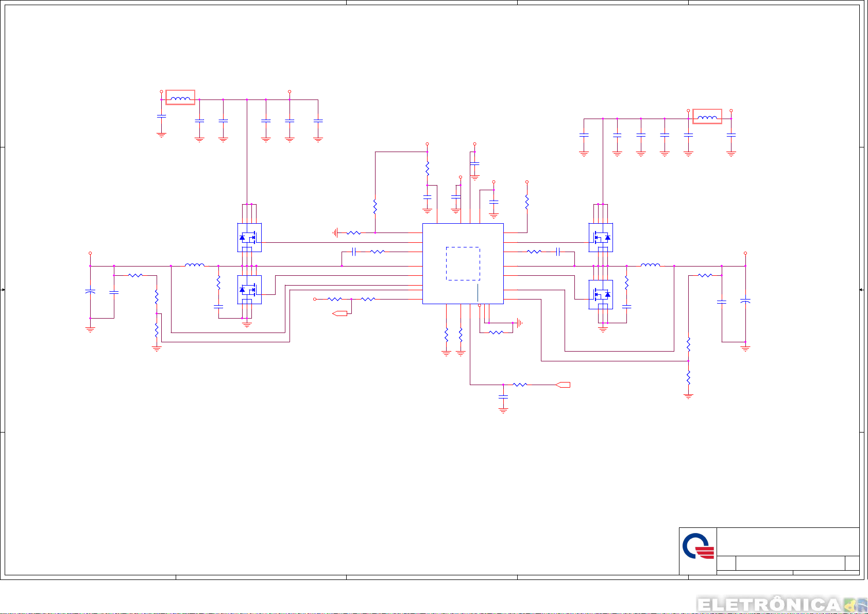Select the horizontal bootstrap capacitor right of the IC

[x=558, y=252]
